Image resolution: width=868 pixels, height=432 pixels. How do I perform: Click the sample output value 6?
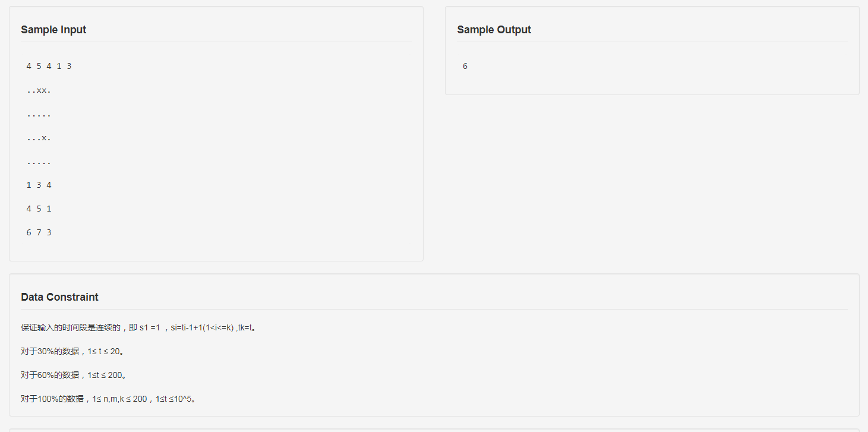465,66
